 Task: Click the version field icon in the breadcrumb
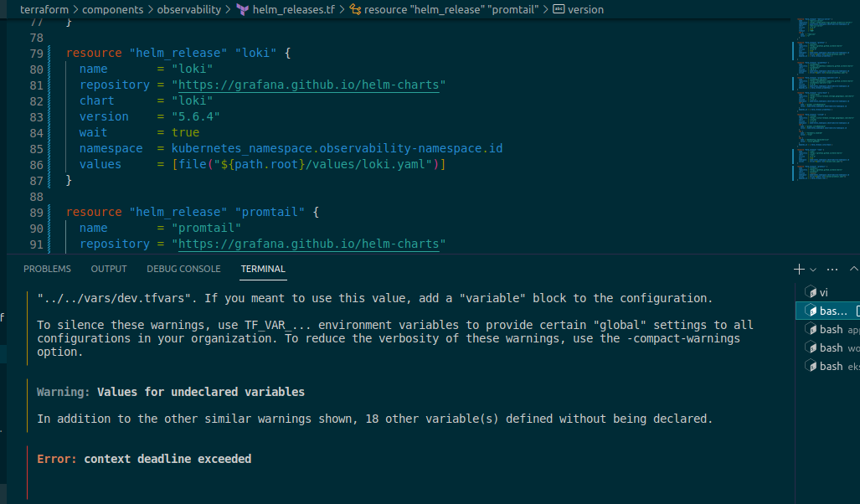(559, 9)
